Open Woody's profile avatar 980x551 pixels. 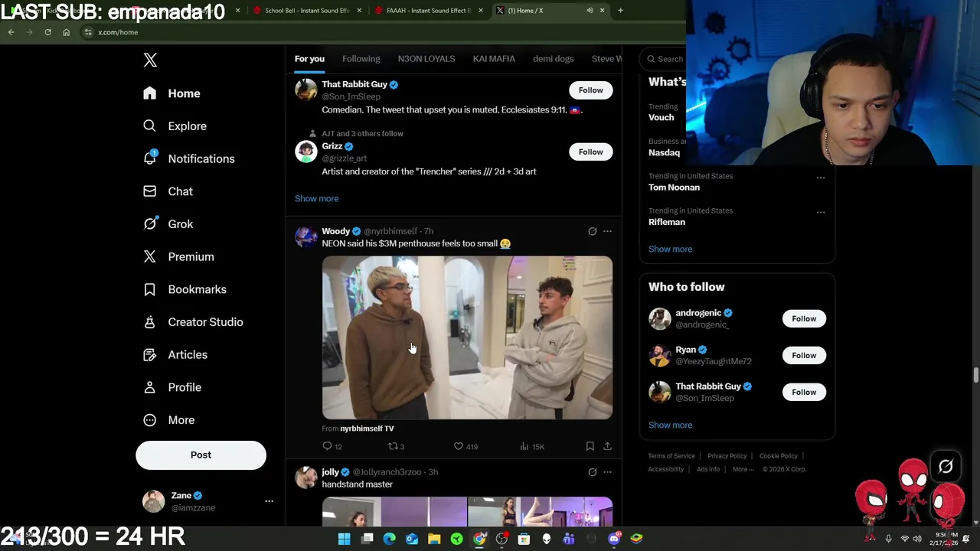(305, 236)
